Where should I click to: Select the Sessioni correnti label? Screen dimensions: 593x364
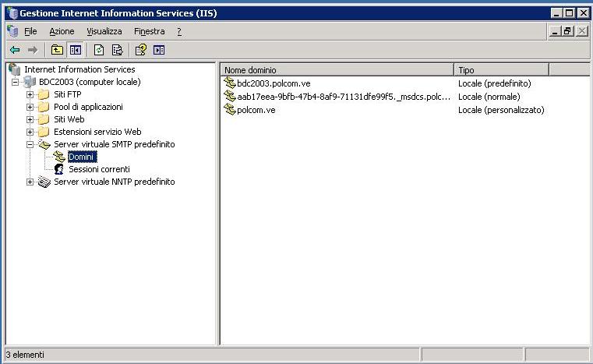pyautogui.click(x=99, y=169)
